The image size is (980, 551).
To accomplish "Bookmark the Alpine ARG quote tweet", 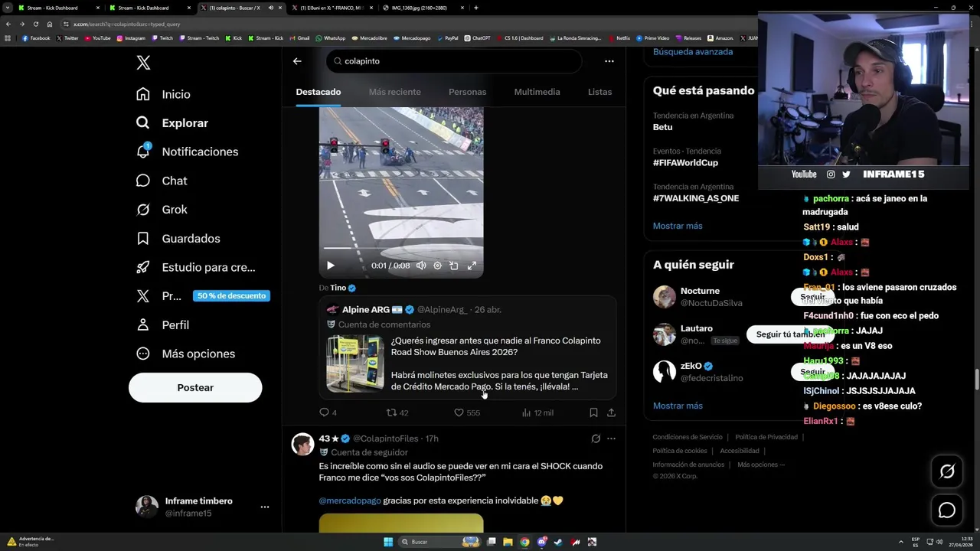I will click(x=593, y=412).
